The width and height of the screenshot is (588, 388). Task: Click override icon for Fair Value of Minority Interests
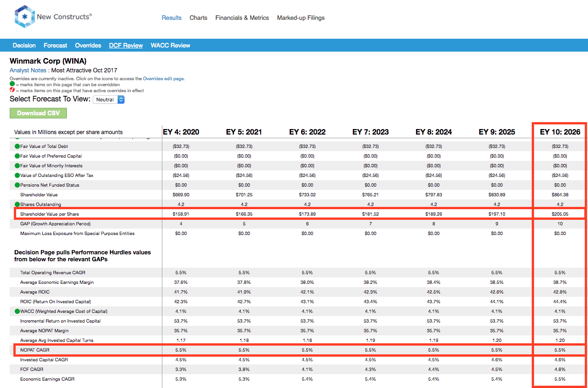click(17, 165)
